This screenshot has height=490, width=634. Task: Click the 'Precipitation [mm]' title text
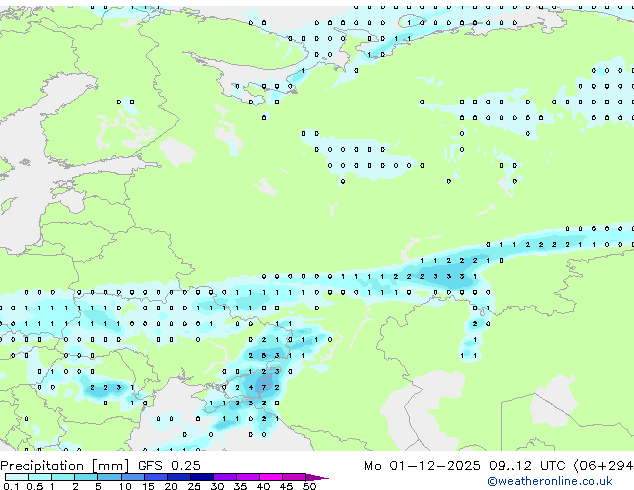point(65,466)
